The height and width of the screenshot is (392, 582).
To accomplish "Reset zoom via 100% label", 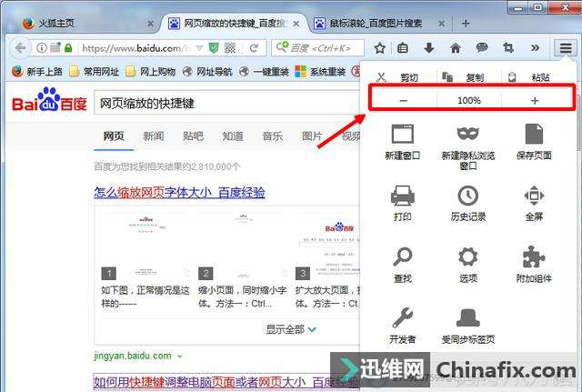I will click(x=469, y=100).
